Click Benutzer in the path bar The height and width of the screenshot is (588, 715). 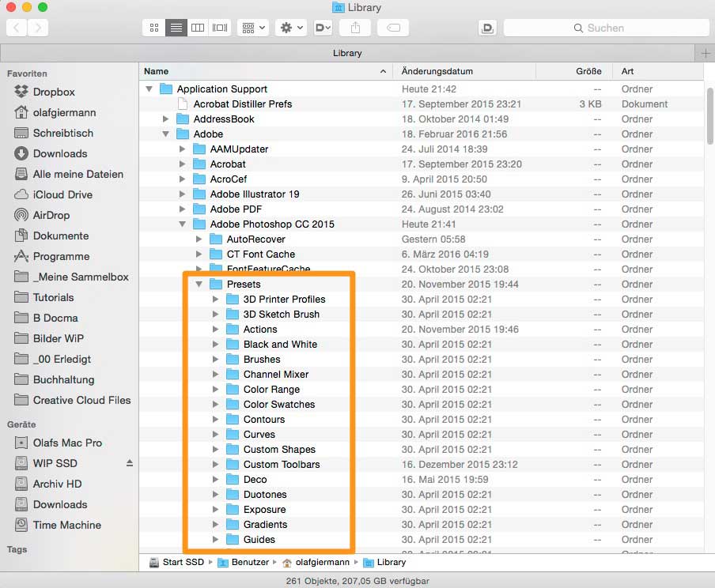click(x=251, y=563)
